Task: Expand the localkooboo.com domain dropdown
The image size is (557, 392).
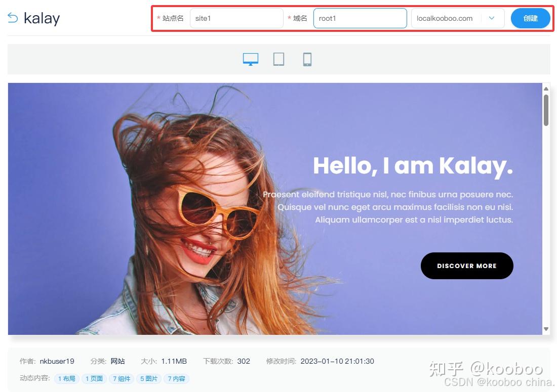Action: click(491, 18)
